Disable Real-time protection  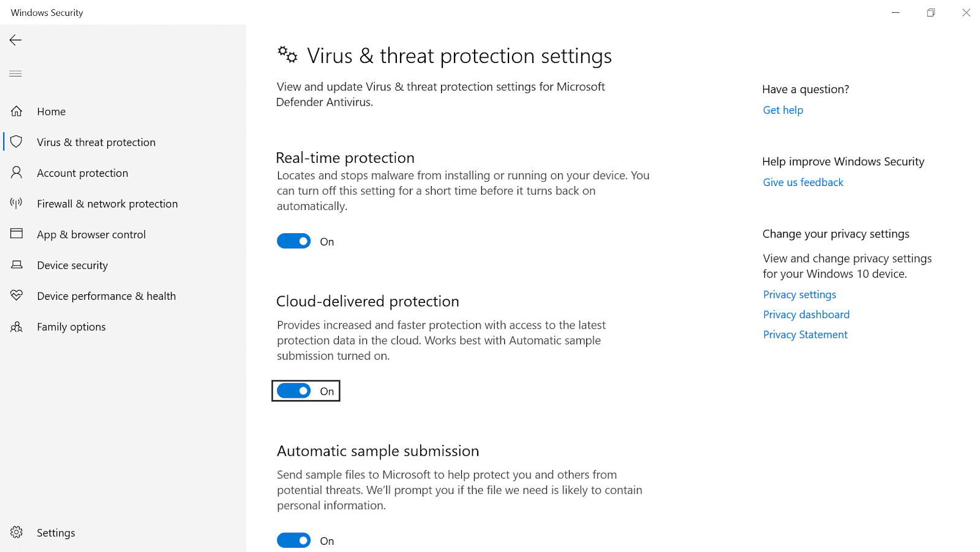pyautogui.click(x=293, y=241)
